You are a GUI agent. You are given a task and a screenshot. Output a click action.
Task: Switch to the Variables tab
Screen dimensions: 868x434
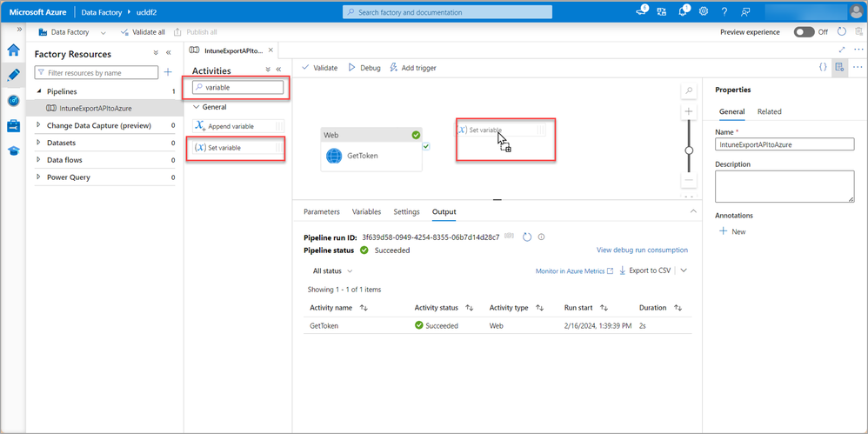click(366, 211)
